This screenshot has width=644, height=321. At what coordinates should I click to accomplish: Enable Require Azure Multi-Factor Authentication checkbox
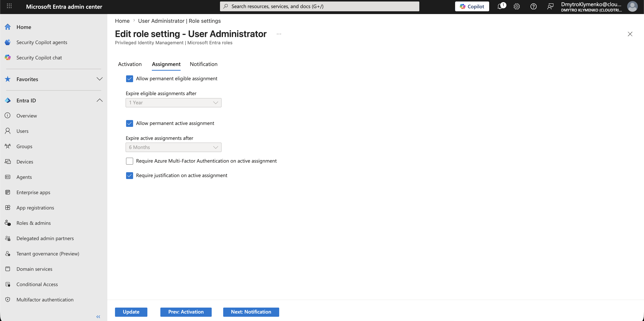(129, 161)
